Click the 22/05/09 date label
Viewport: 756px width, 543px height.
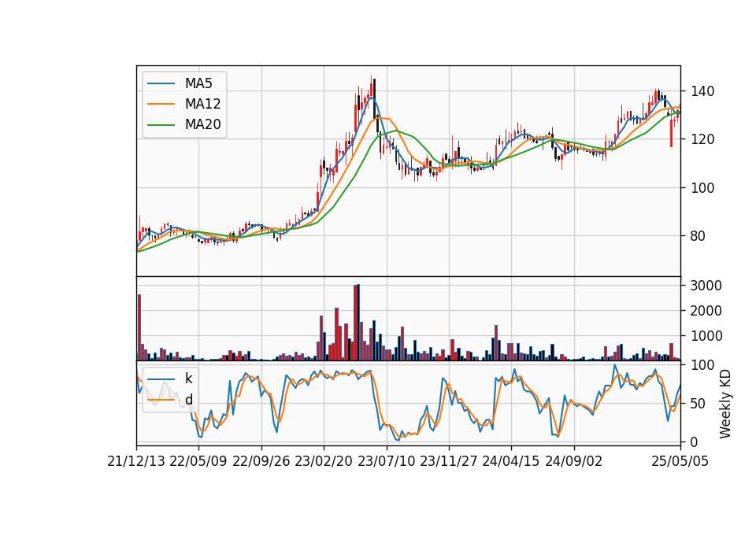tap(198, 461)
